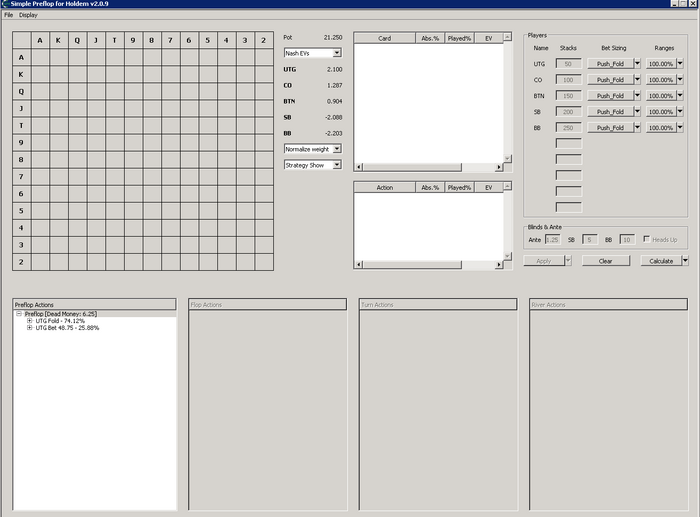This screenshot has width=700, height=517.
Task: Click Card table down scroll arrow
Action: point(507,158)
